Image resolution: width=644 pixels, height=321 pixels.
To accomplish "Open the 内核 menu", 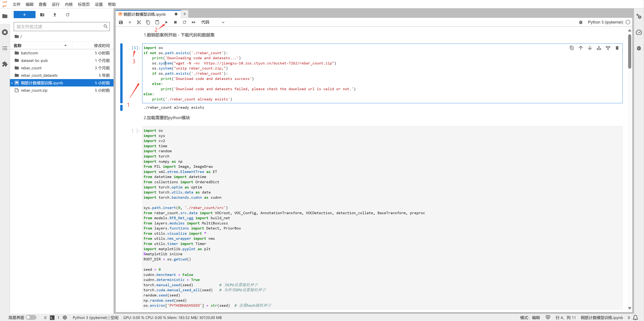I will coord(69,4).
